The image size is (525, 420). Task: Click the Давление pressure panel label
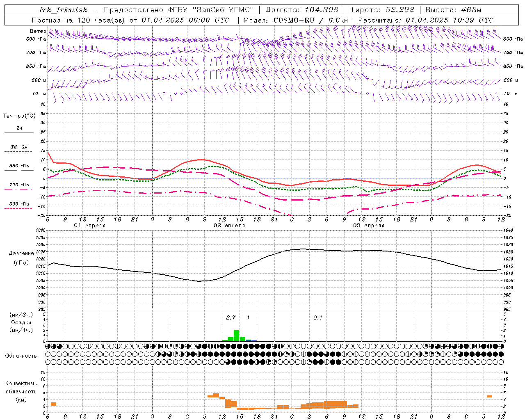coord(21,253)
